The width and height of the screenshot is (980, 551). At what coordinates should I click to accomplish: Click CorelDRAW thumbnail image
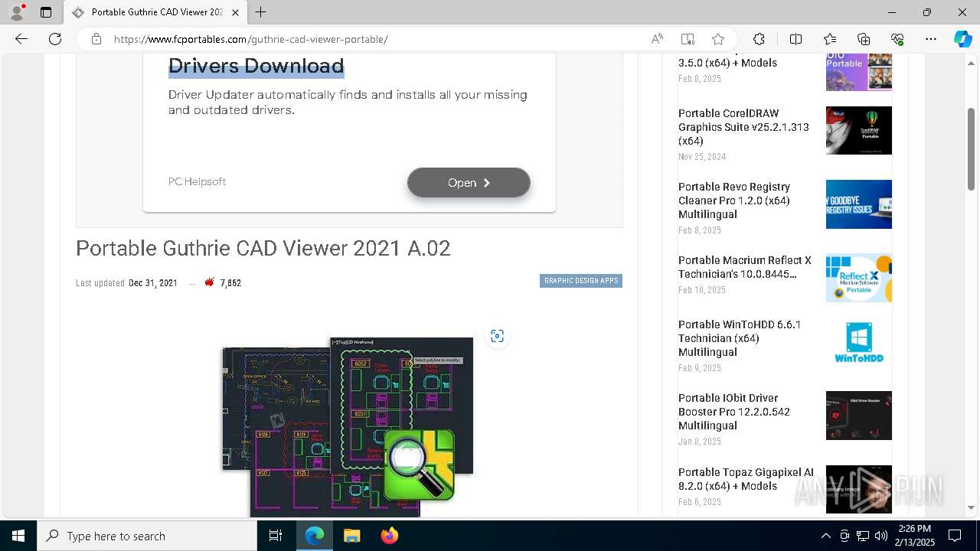[x=859, y=131]
